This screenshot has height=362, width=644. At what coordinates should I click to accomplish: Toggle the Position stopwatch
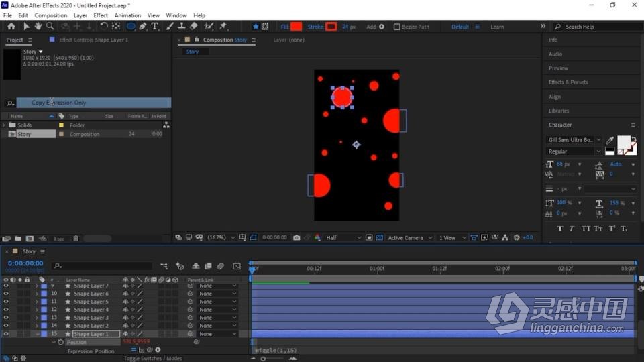coord(61,342)
